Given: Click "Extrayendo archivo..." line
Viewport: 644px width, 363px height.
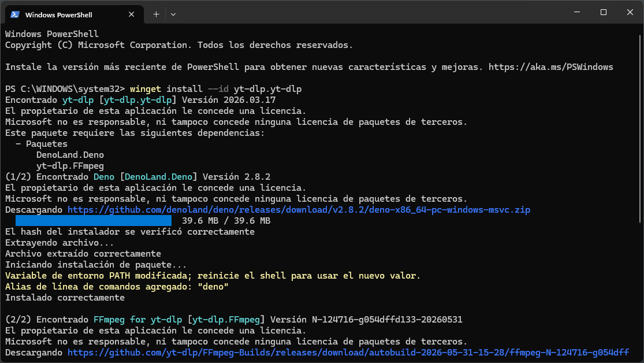Looking at the screenshot, I should [59, 243].
